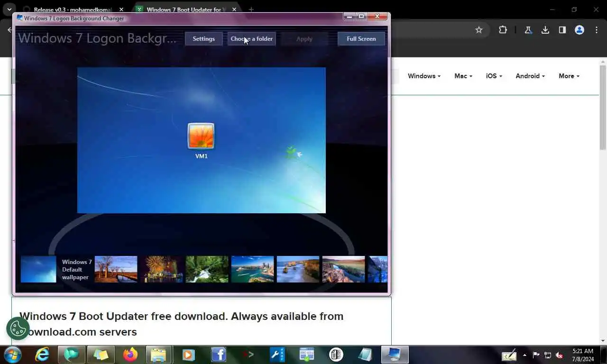Click the Choose a folder button
607x364 pixels.
click(x=251, y=39)
